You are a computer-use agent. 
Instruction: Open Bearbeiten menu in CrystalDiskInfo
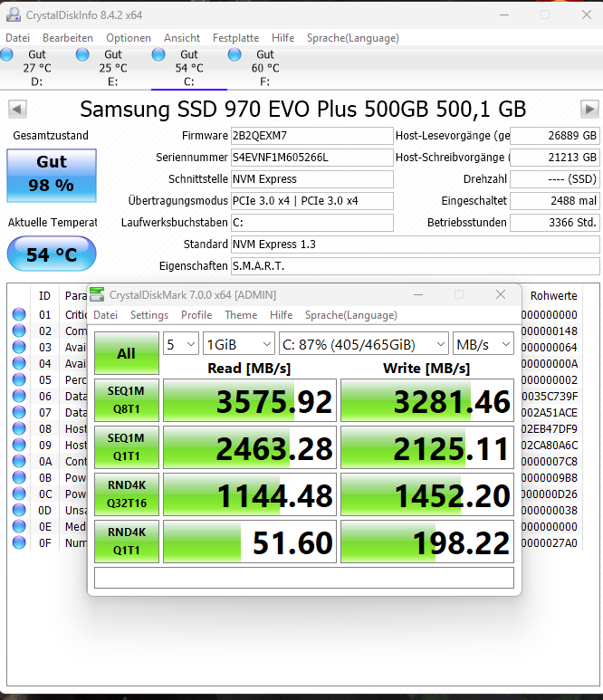68,38
